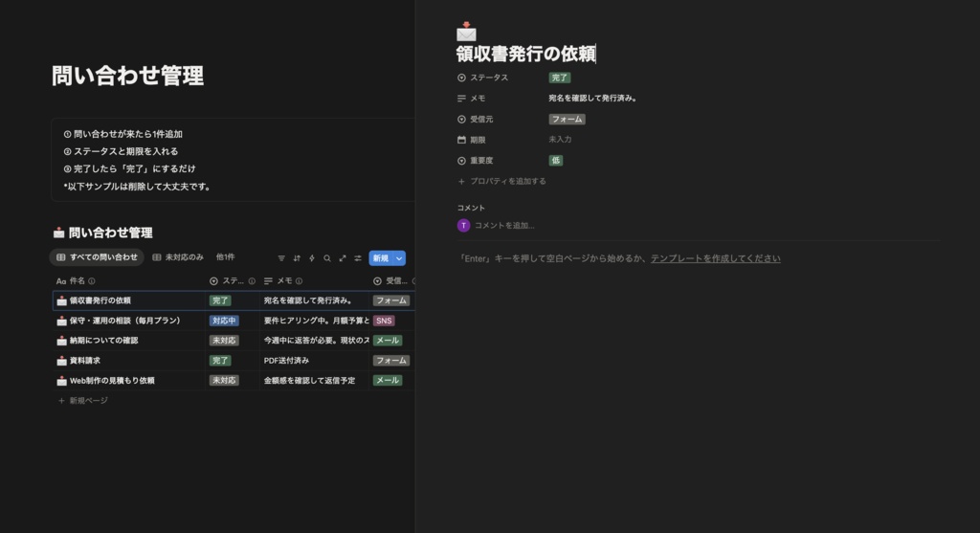Open 低 importance value
Viewport: 980px width, 533px height.
[x=556, y=161]
